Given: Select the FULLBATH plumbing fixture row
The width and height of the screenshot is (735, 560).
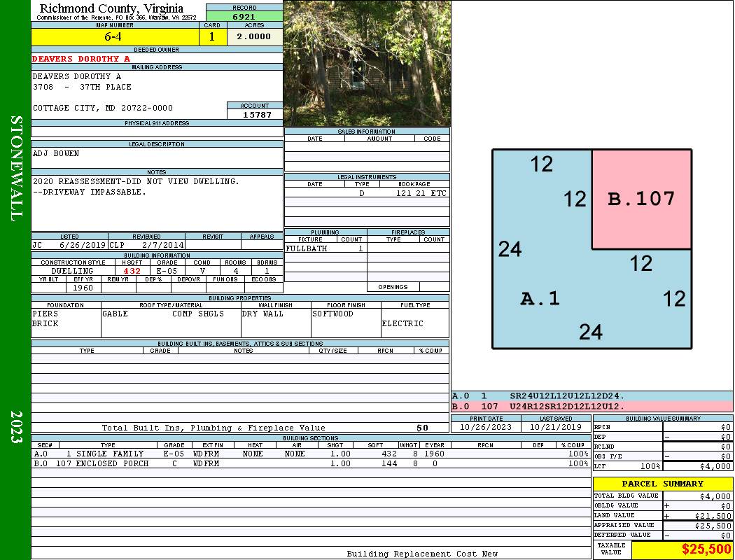Looking at the screenshot, I should point(325,248).
